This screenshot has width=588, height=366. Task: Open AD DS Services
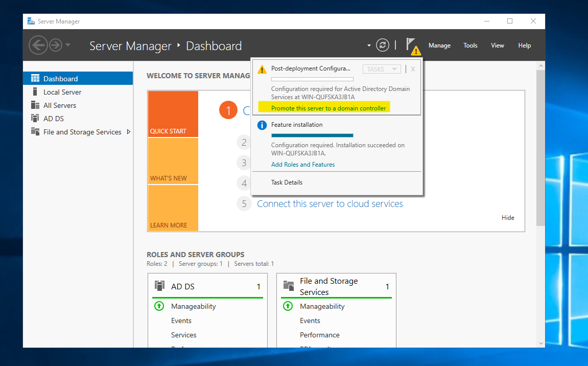coord(183,335)
